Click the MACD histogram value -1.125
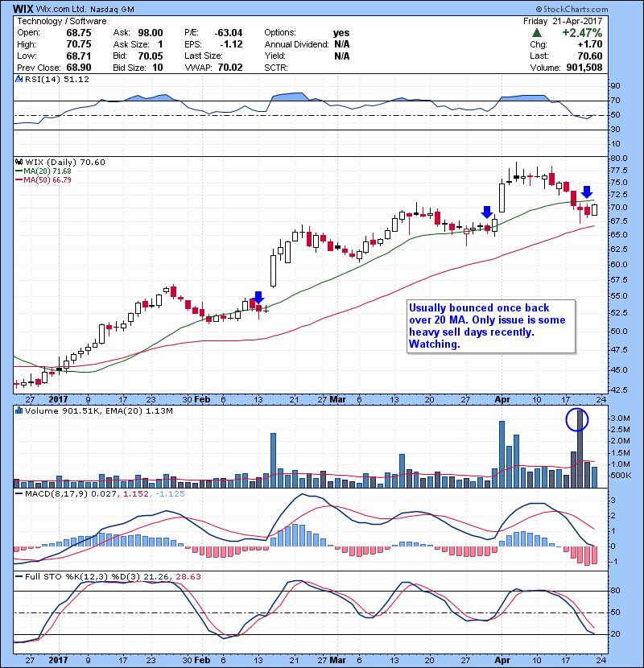The image size is (644, 668). tap(170, 494)
